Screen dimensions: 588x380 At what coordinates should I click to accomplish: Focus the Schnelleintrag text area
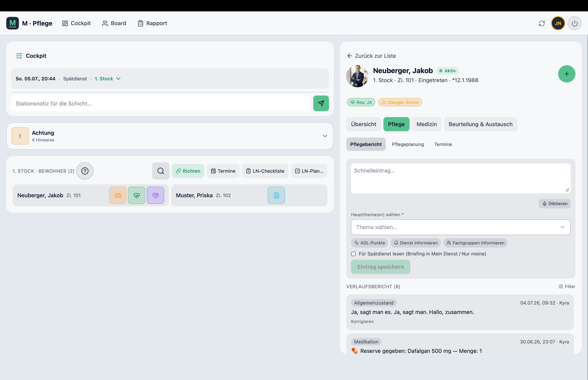[461, 178]
